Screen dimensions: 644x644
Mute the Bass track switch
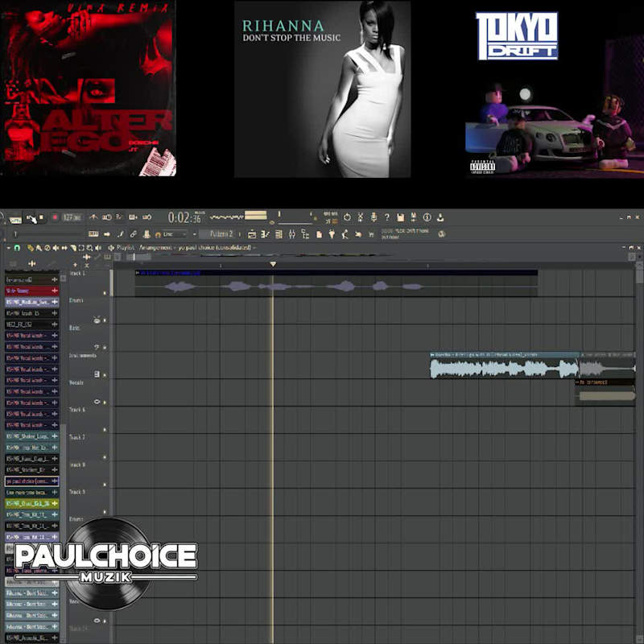(105, 348)
